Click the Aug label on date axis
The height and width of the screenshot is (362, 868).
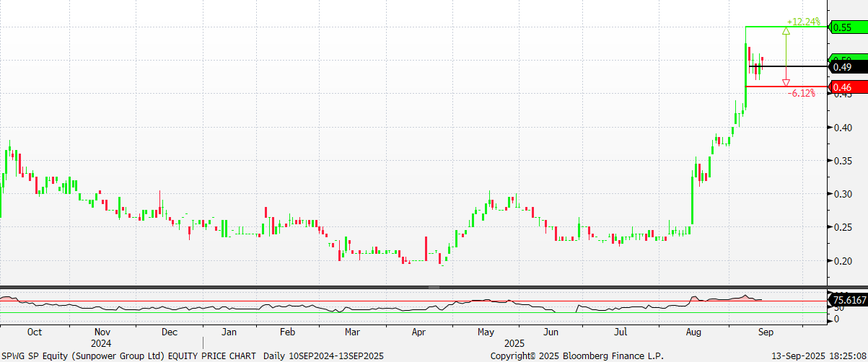pos(694,332)
